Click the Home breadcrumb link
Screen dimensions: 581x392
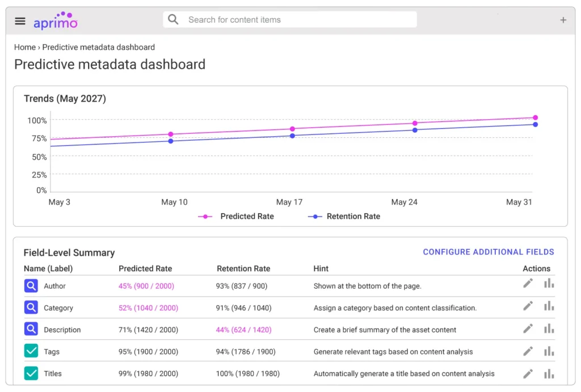tap(24, 47)
